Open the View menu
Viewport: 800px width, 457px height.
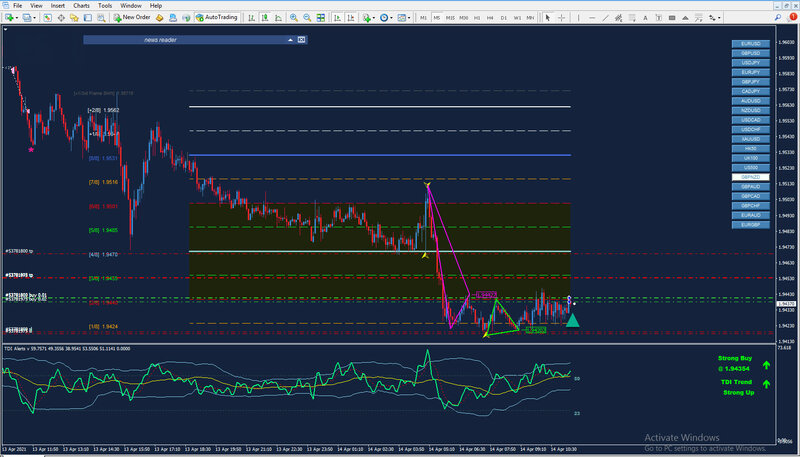(x=36, y=6)
